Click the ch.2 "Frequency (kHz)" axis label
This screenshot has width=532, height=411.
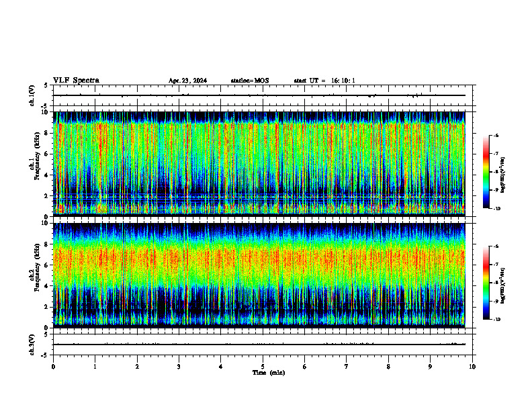(x=38, y=267)
